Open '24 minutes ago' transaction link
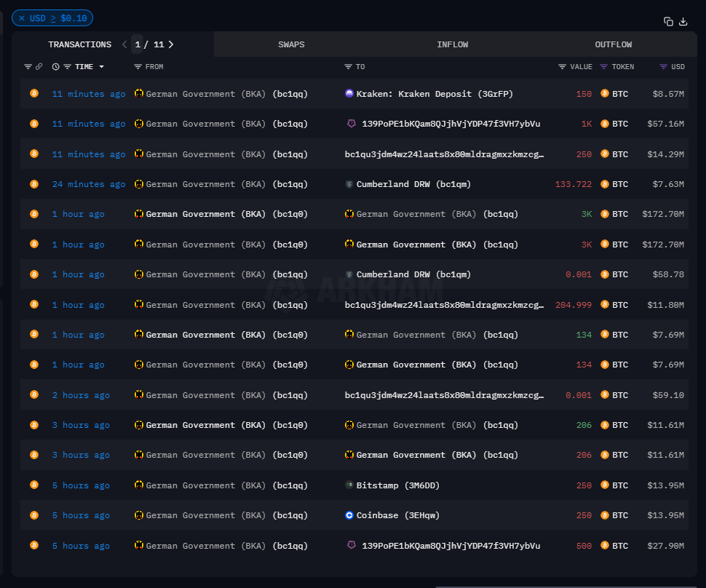The image size is (706, 588). 89,184
